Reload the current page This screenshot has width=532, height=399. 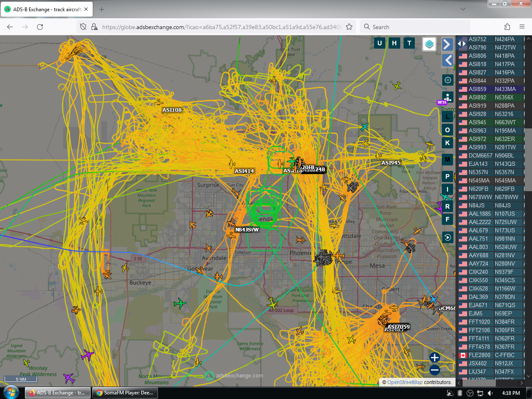click(x=40, y=27)
